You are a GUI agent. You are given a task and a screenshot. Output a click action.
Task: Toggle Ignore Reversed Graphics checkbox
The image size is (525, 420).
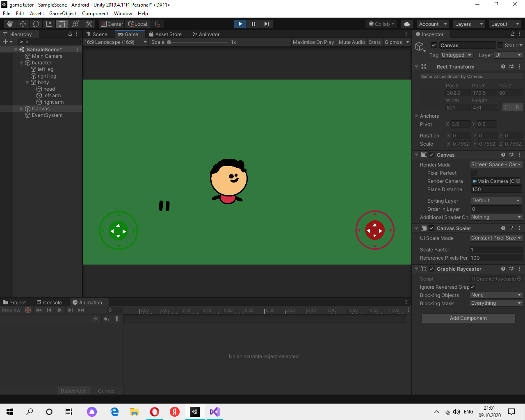(472, 287)
